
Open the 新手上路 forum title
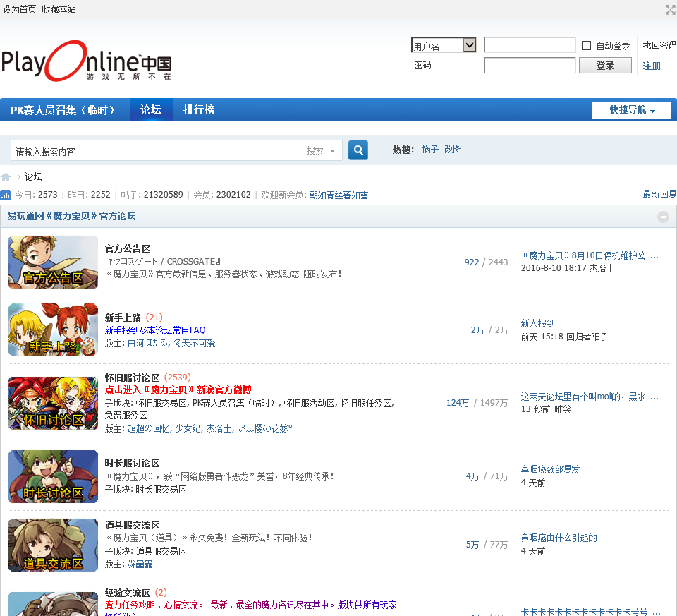(123, 318)
